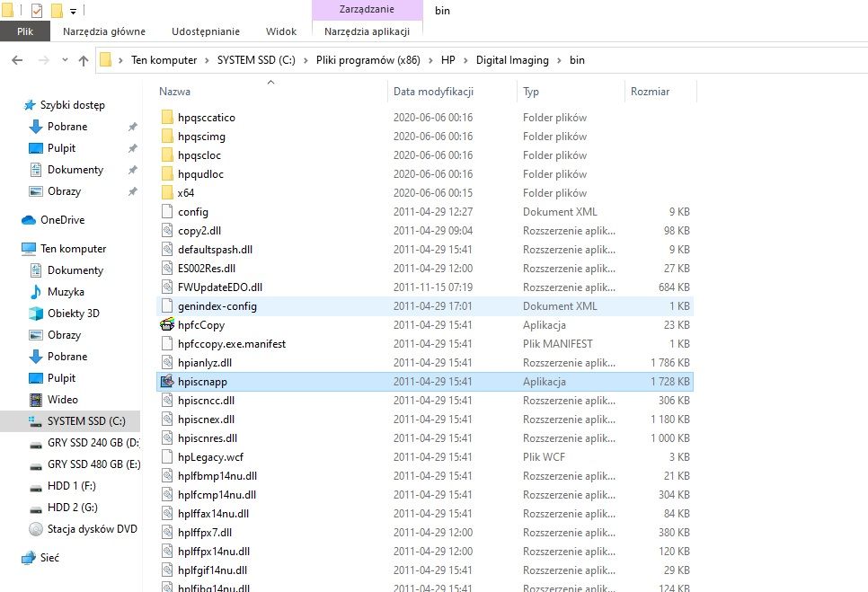Expand the chevron after Digital Imaging breadcrumb

tap(559, 60)
